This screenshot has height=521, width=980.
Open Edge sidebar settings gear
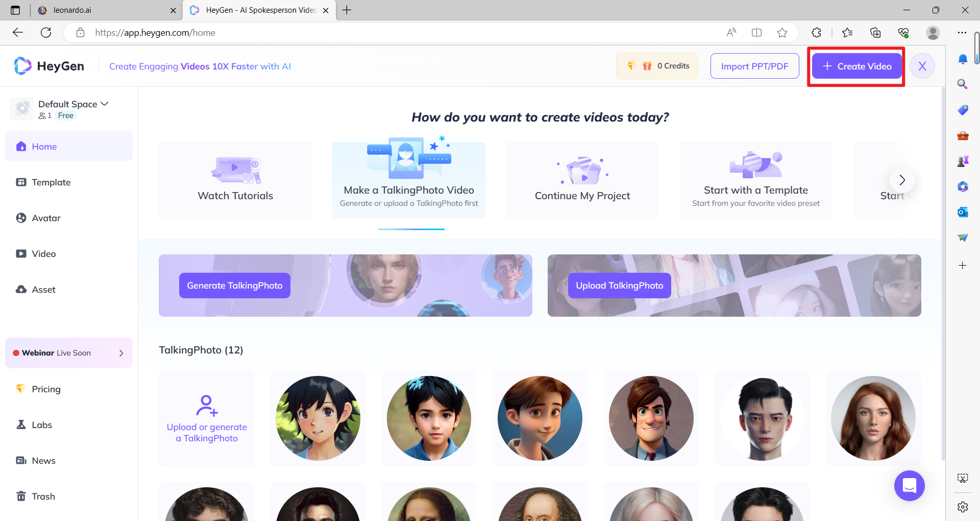pos(963,507)
